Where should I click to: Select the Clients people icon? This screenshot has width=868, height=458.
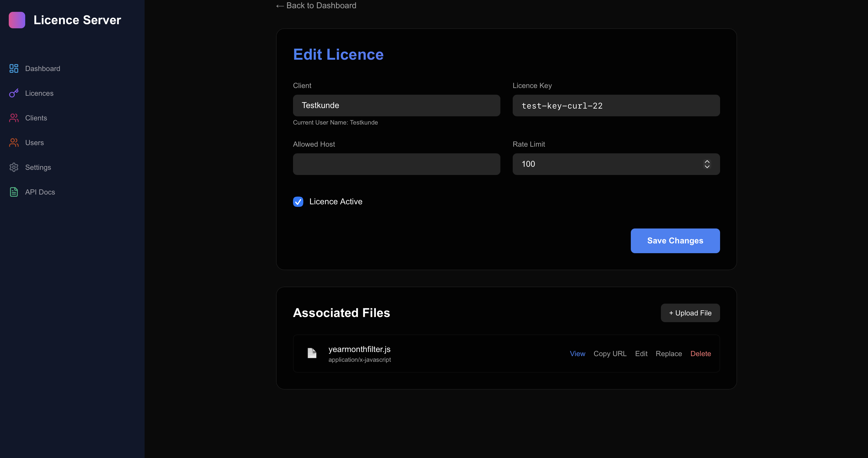click(13, 118)
